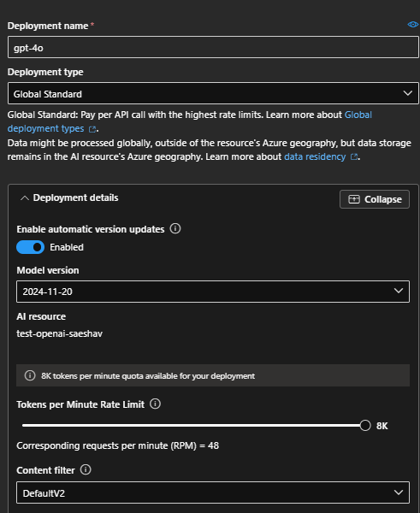
Task: Click the Tokens per Minute slider handle
Action: coord(365,425)
